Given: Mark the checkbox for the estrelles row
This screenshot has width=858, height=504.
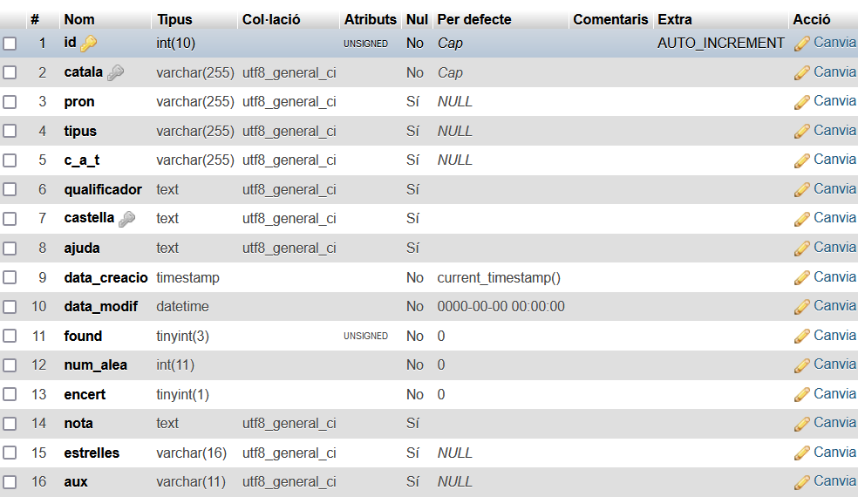Looking at the screenshot, I should 10,453.
